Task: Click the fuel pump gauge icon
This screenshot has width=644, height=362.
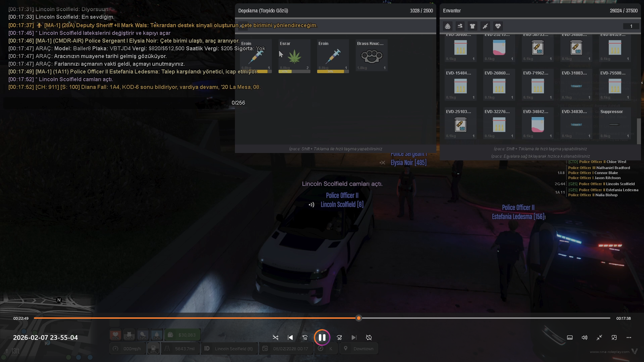Action: 153,349
